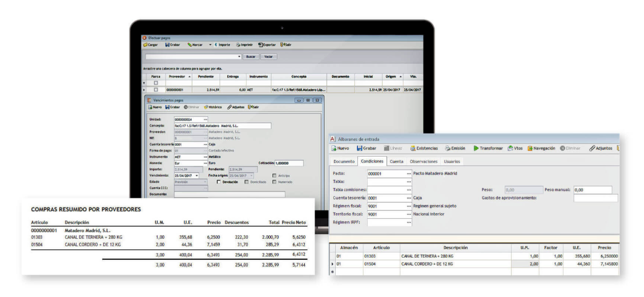Select CANAL DE TERNERA row in Albaranes grid
Image resolution: width=644 pixels, height=297 pixels.
(474, 256)
